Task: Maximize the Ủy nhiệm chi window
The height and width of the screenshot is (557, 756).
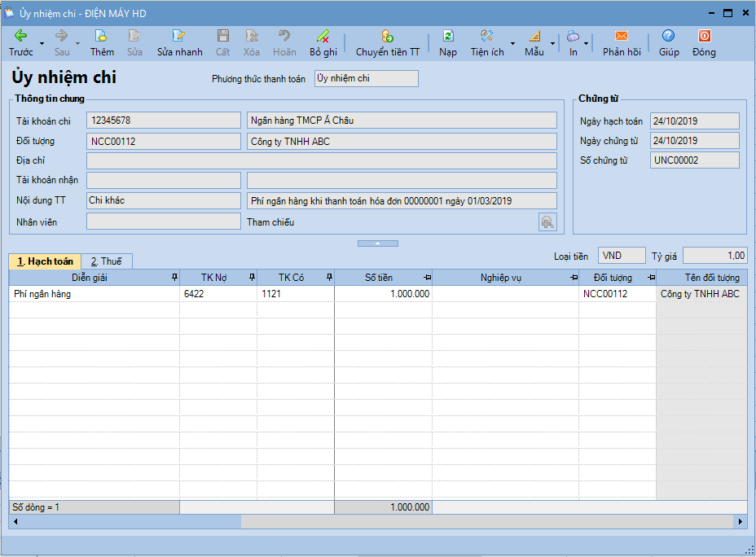Action: pyautogui.click(x=728, y=13)
